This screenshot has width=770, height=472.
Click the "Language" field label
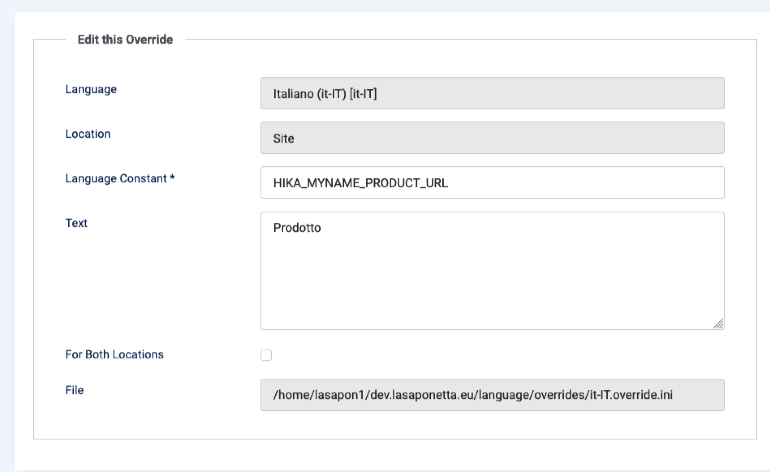click(90, 89)
